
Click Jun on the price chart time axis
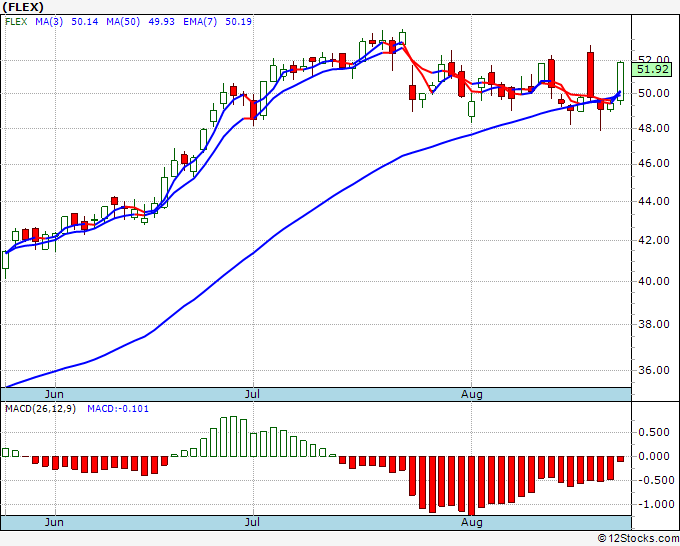click(x=54, y=394)
